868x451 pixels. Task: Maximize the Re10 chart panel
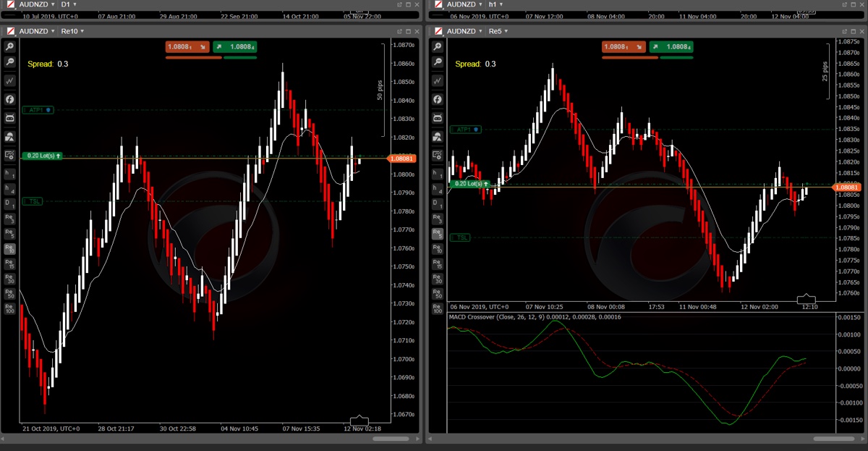coord(408,31)
